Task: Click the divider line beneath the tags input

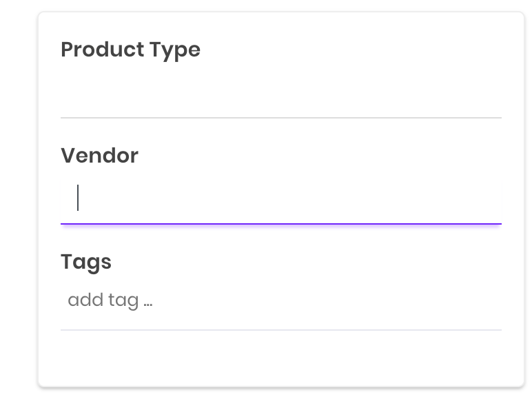Action: (280, 330)
